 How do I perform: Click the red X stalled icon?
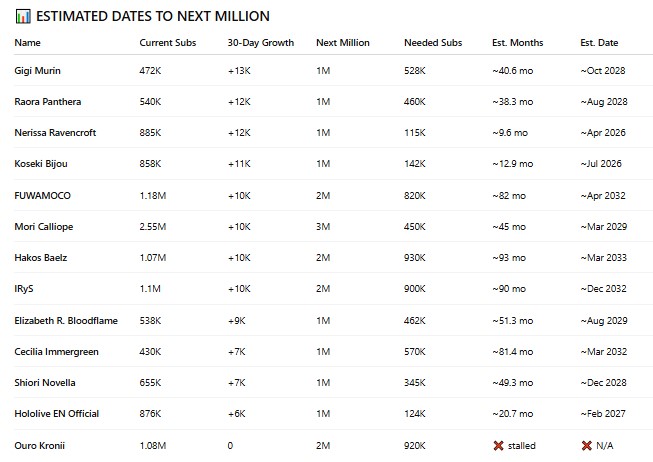click(x=498, y=445)
